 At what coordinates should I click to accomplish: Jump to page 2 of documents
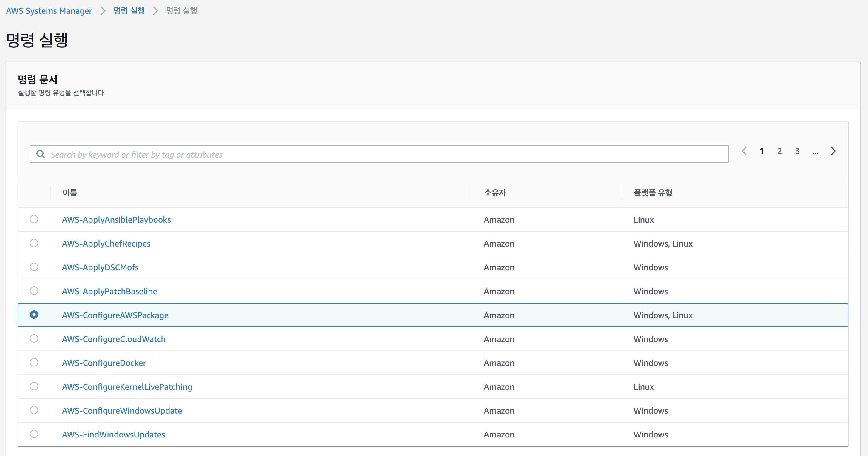(x=779, y=151)
